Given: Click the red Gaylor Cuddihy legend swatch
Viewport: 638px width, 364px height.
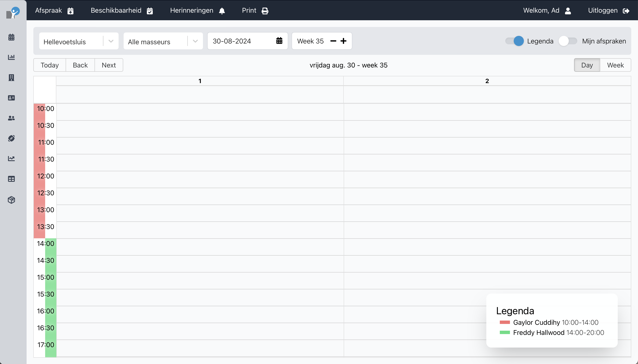Looking at the screenshot, I should pyautogui.click(x=504, y=322).
